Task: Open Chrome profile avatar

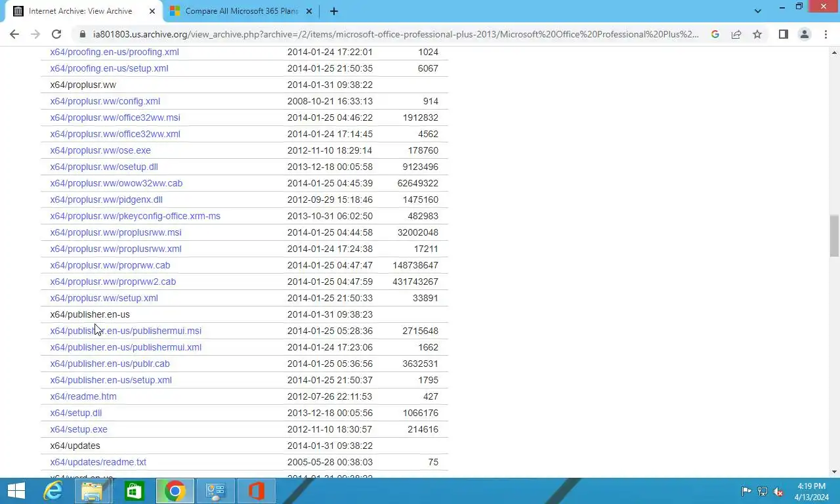Action: click(x=804, y=34)
